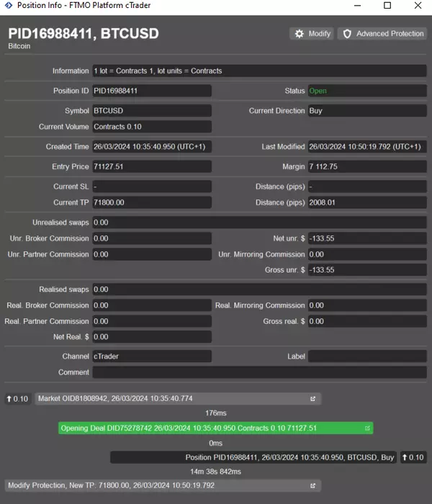Screen dimensions: 432x504
Task: Click the Unr. Partner Commission field
Action: pos(152,254)
